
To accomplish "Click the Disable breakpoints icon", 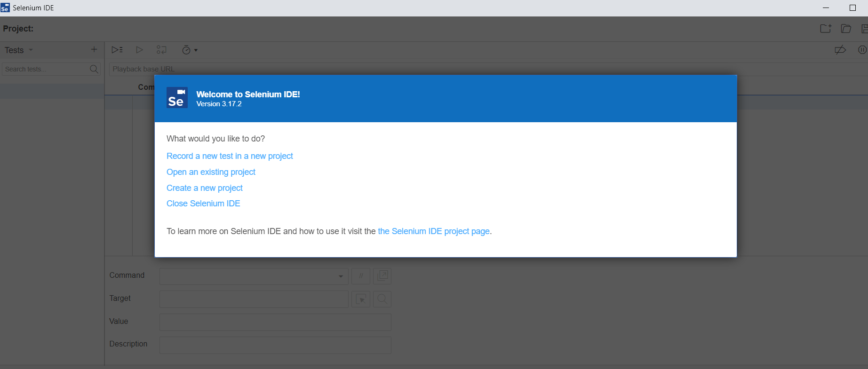I will pos(840,50).
